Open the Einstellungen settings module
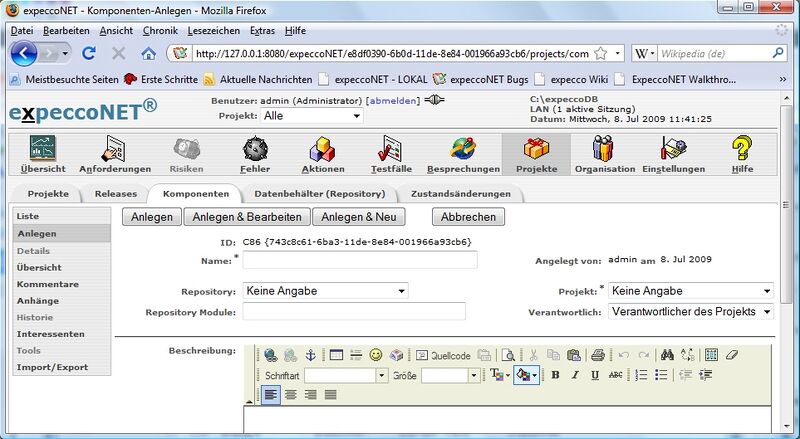The width and height of the screenshot is (800, 439). coord(673,155)
